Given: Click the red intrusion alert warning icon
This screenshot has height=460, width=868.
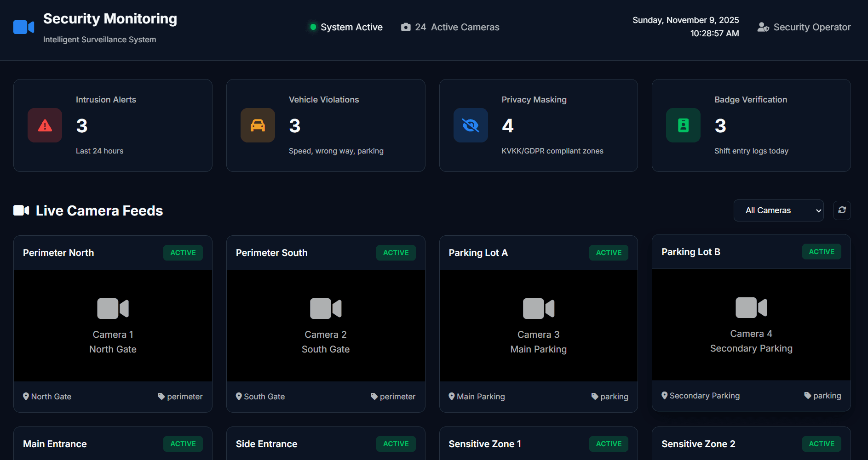Looking at the screenshot, I should 45,125.
